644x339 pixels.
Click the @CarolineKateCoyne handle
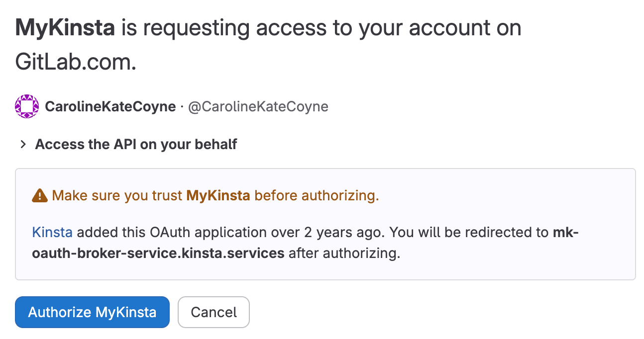pos(258,106)
